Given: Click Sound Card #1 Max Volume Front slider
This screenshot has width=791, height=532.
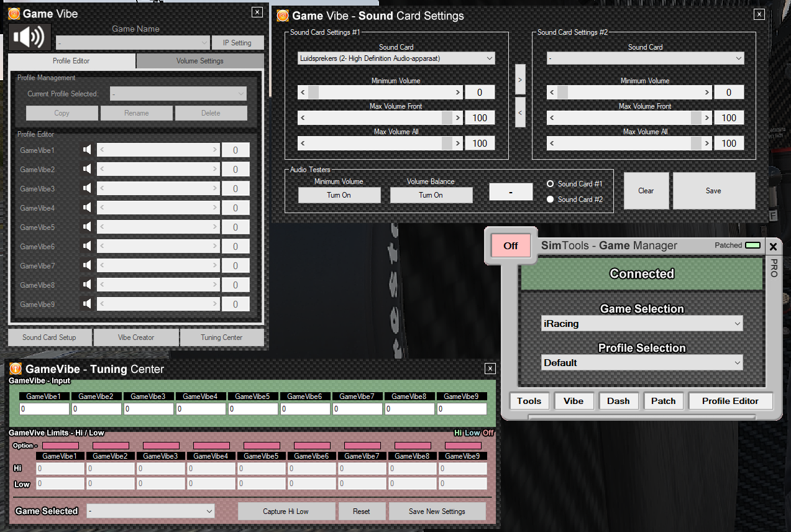Looking at the screenshot, I should [x=380, y=118].
